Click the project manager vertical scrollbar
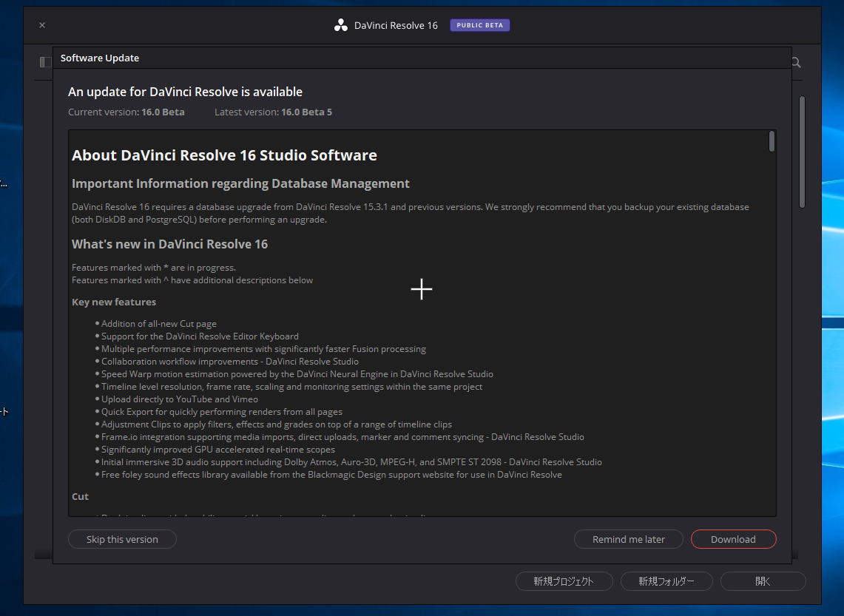This screenshot has width=844, height=616. 802,152
